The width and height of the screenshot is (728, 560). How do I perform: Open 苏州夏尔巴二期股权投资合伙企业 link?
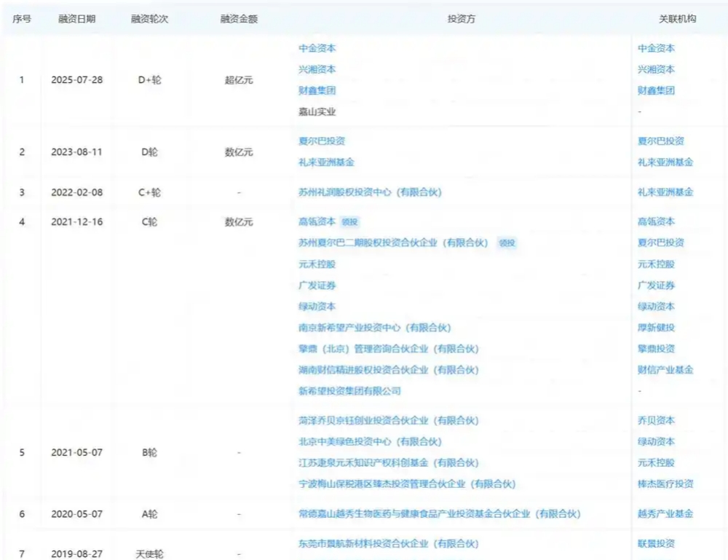[x=393, y=242]
